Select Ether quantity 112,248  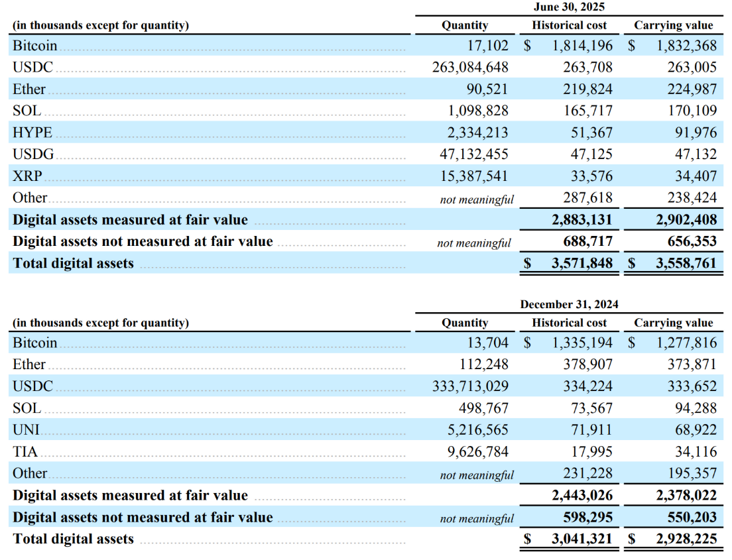click(483, 364)
